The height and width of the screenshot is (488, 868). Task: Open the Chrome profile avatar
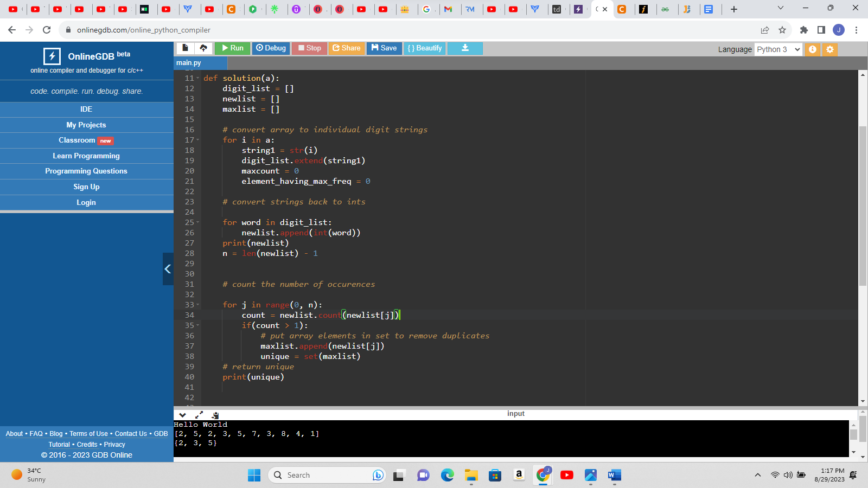[839, 30]
